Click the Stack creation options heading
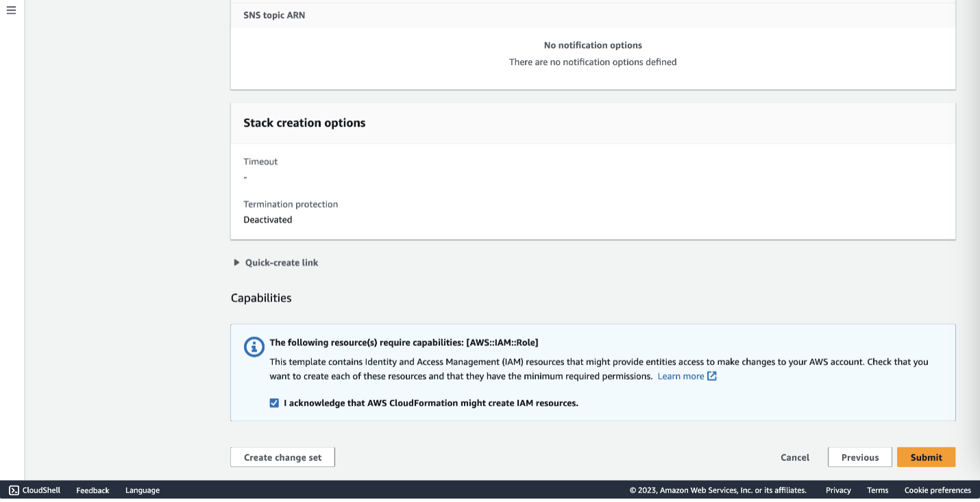 [x=304, y=123]
